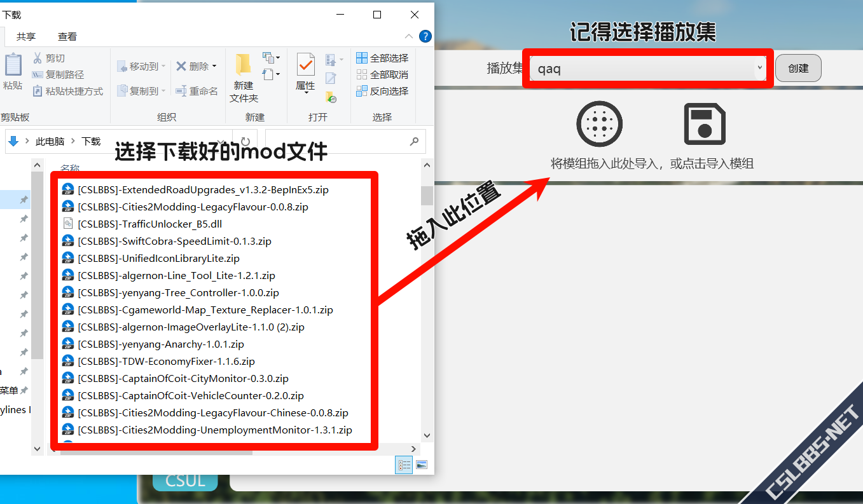Switch to large thumbnails view icon

[x=421, y=465]
